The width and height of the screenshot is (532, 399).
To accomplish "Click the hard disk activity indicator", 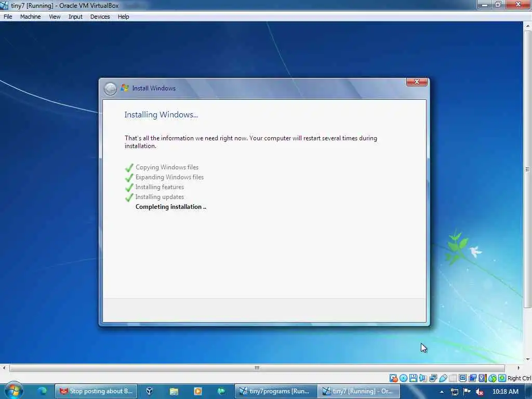I will pos(394,378).
